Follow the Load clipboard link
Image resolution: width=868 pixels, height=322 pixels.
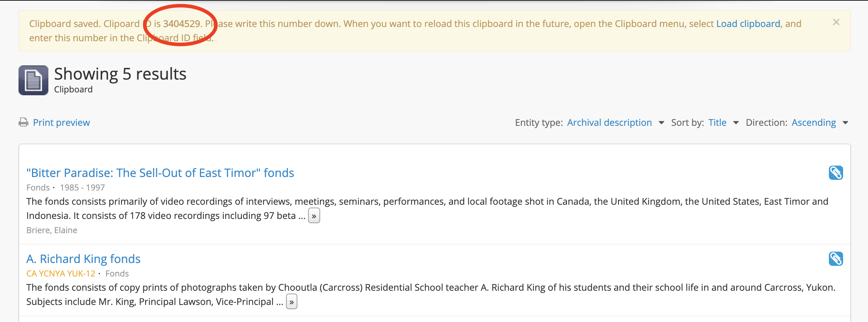pyautogui.click(x=748, y=24)
